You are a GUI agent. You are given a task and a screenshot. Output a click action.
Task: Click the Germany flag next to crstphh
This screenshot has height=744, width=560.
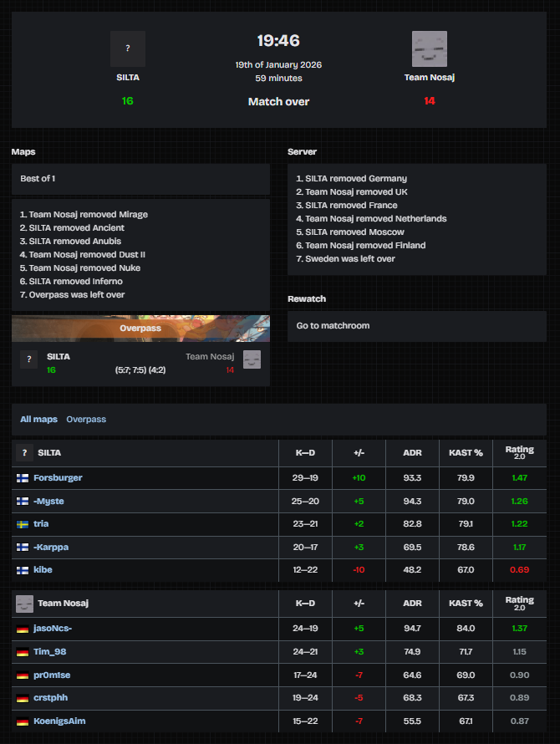click(x=23, y=699)
